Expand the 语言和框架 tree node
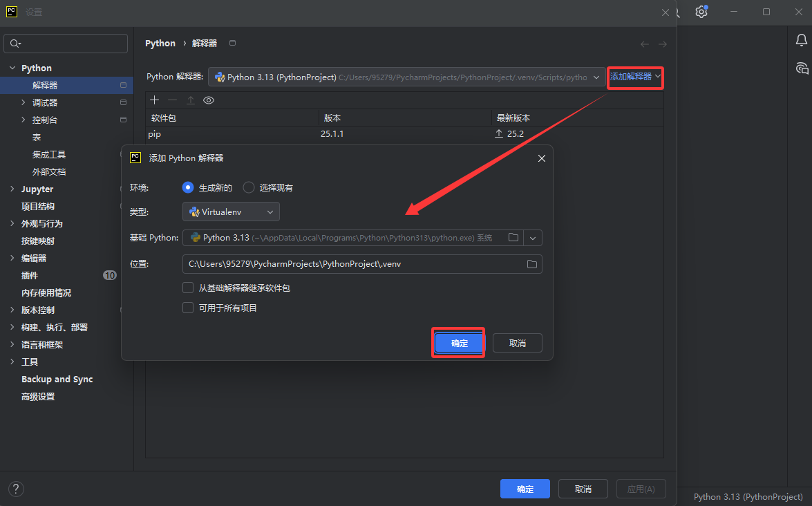Viewport: 812px width, 506px height. tap(12, 344)
